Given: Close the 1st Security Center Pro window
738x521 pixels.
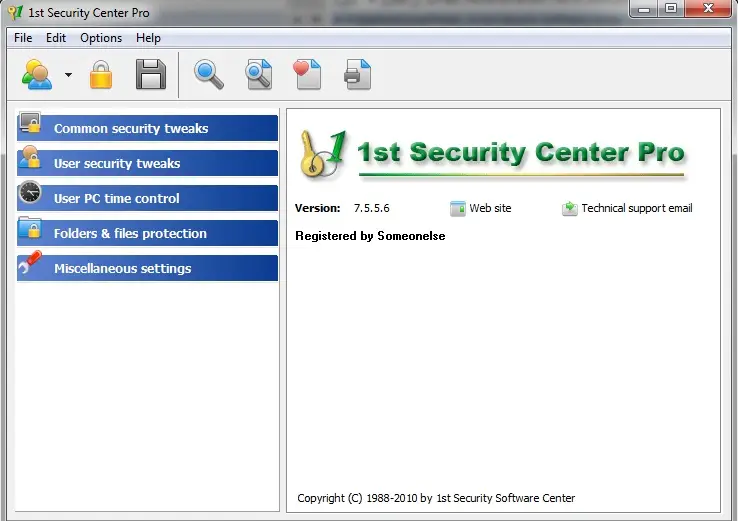Looking at the screenshot, I should click(x=708, y=9).
